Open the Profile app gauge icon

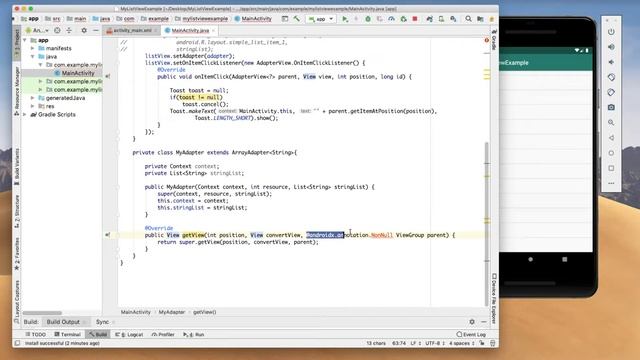[391, 19]
